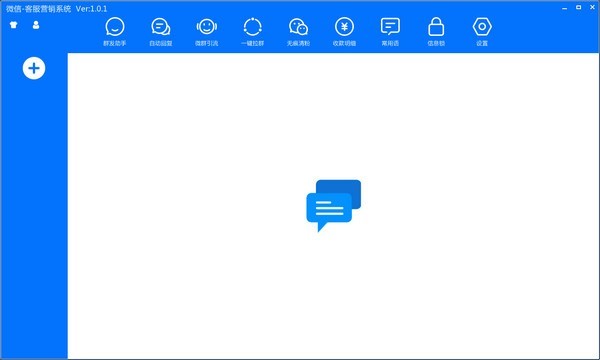Maximize the application window

pyautogui.click(x=579, y=7)
